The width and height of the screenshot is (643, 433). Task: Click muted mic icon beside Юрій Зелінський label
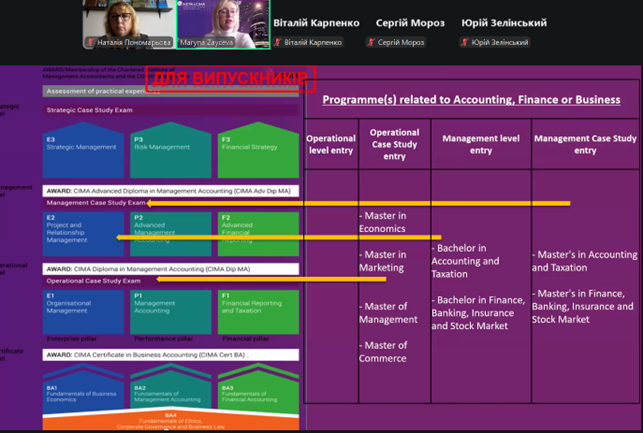(465, 43)
